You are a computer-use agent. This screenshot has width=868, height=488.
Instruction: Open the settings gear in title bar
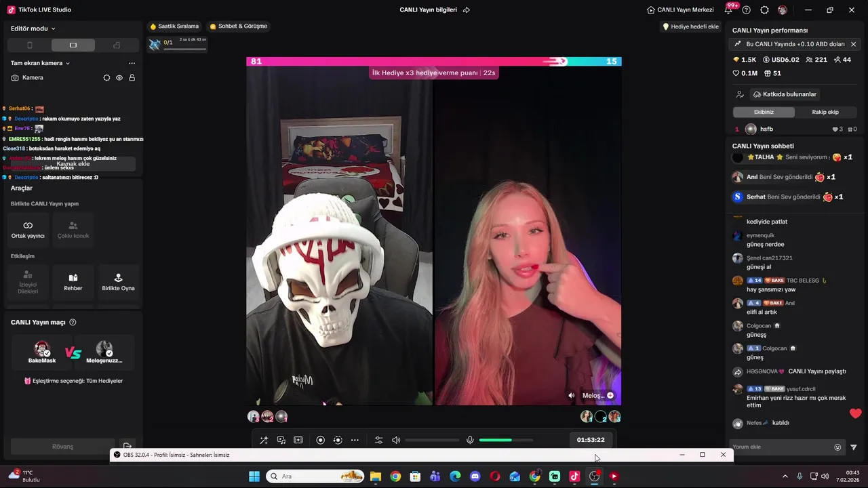coord(764,10)
